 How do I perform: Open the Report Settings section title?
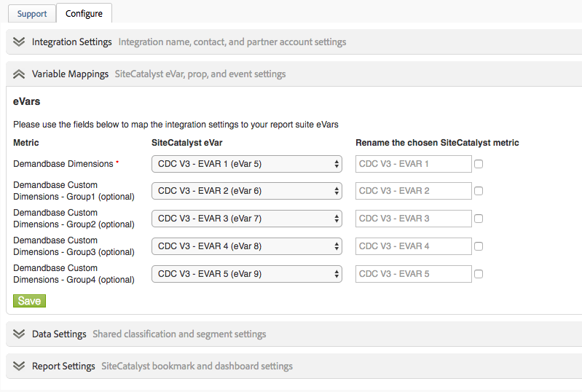63,366
